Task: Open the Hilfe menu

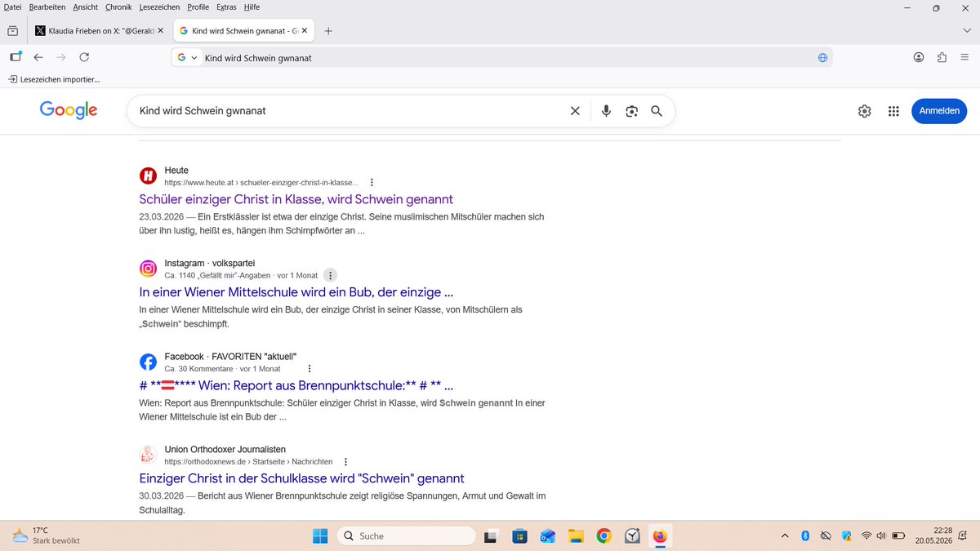Action: pyautogui.click(x=252, y=7)
